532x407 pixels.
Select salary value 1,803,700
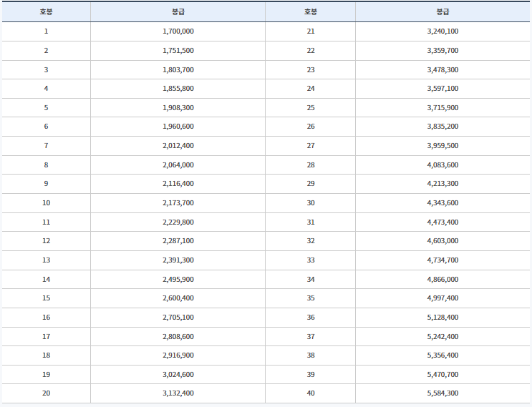point(178,70)
